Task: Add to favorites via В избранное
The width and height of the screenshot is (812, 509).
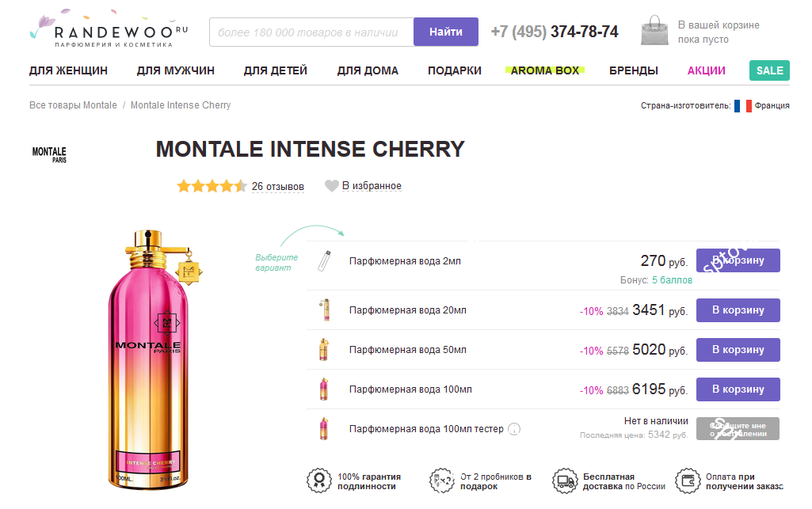Action: (x=372, y=186)
